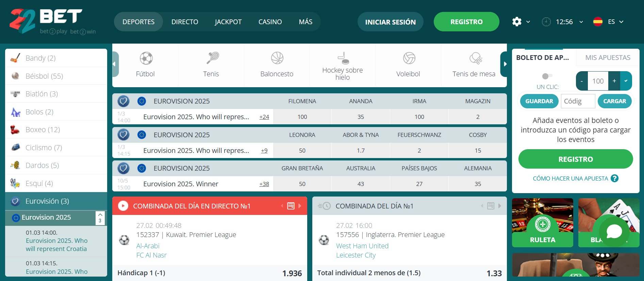
Task: Switch to BOLETO DE AP... tab
Action: point(543,58)
